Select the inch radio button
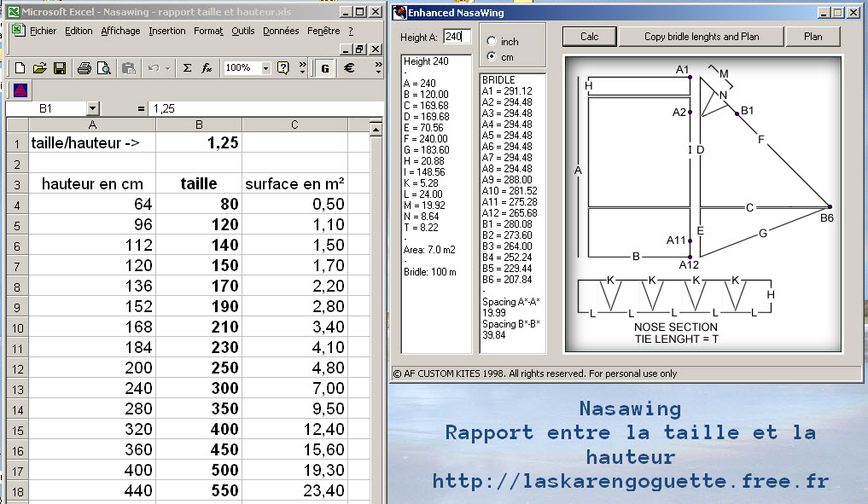This screenshot has height=504, width=868. (491, 41)
